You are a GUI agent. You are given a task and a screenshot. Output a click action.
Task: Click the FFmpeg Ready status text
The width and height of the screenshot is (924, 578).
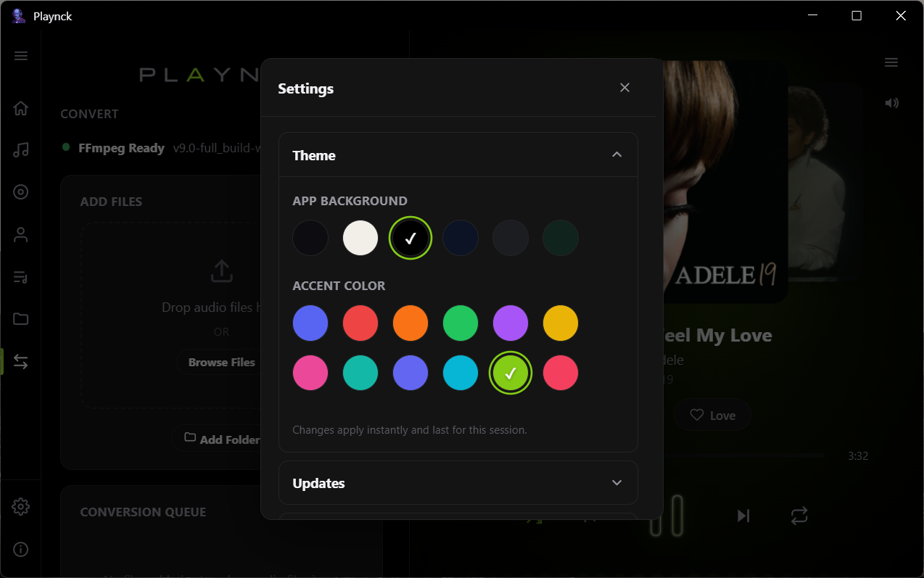pyautogui.click(x=121, y=148)
